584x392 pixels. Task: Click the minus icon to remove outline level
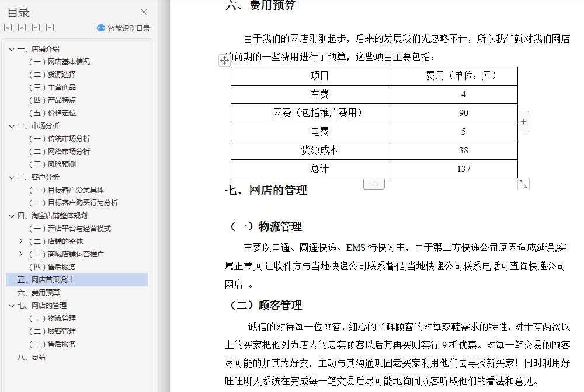tap(50, 28)
